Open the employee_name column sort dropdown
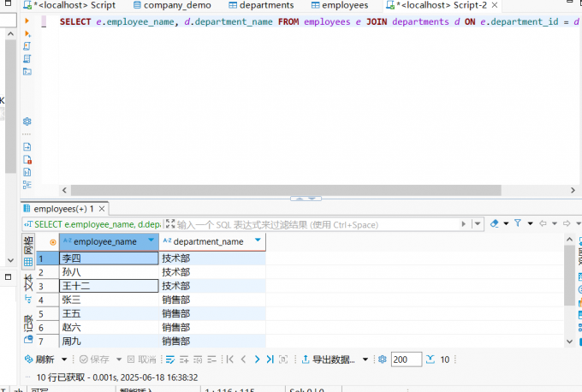The height and width of the screenshot is (392, 582). 151,240
